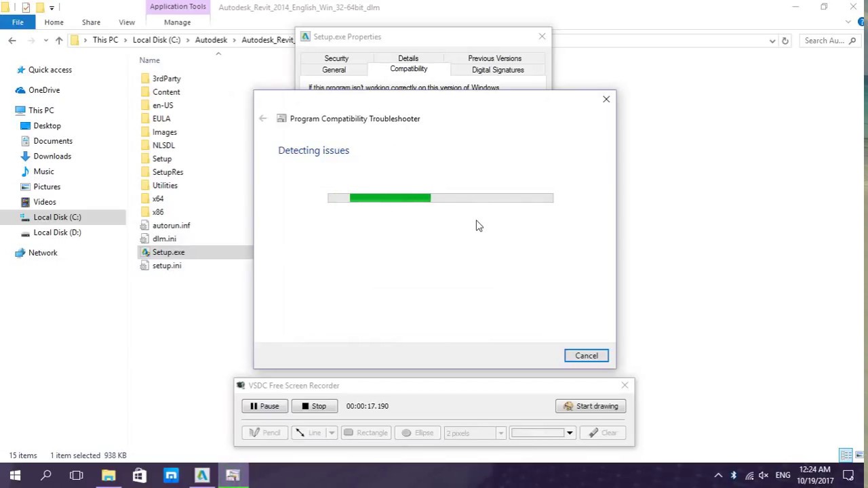Screen dimensions: 868x488
Task: Open the Line tool dropdown arrow
Action: [x=332, y=432]
